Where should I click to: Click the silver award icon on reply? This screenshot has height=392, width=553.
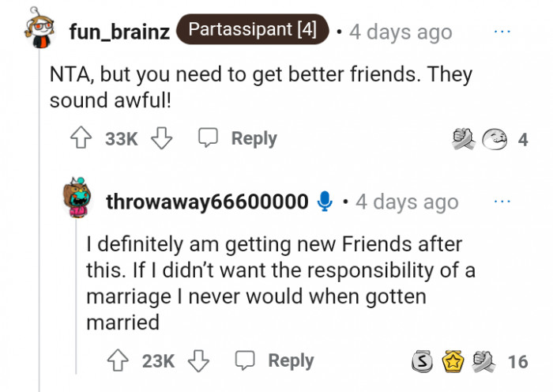(x=423, y=362)
